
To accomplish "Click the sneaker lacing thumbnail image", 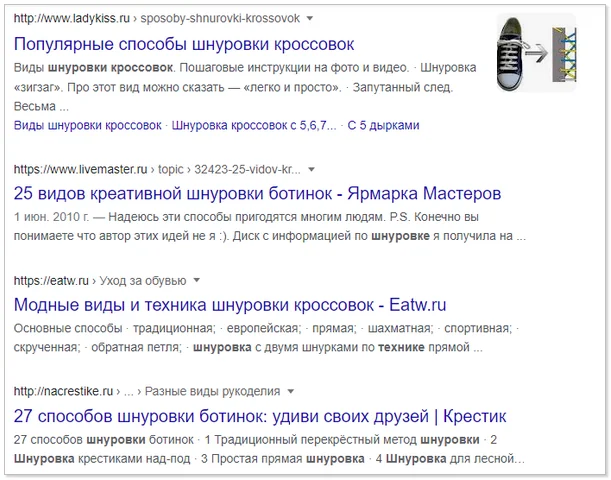I will [536, 52].
